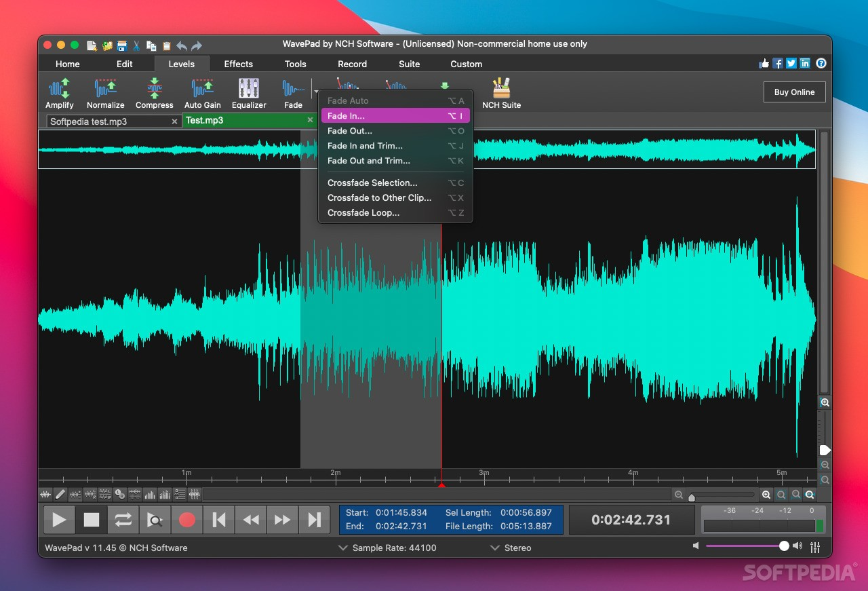Click the Save floppy disk icon
The height and width of the screenshot is (591, 868).
(x=122, y=45)
